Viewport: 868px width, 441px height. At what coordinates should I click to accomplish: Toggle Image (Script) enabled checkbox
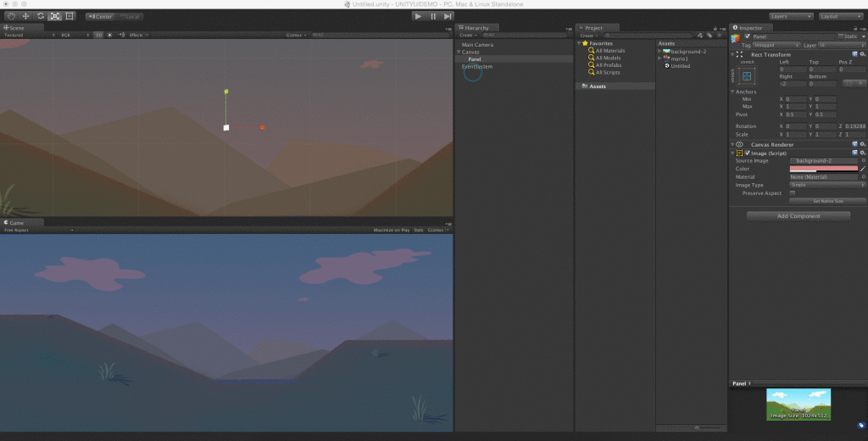click(x=748, y=153)
